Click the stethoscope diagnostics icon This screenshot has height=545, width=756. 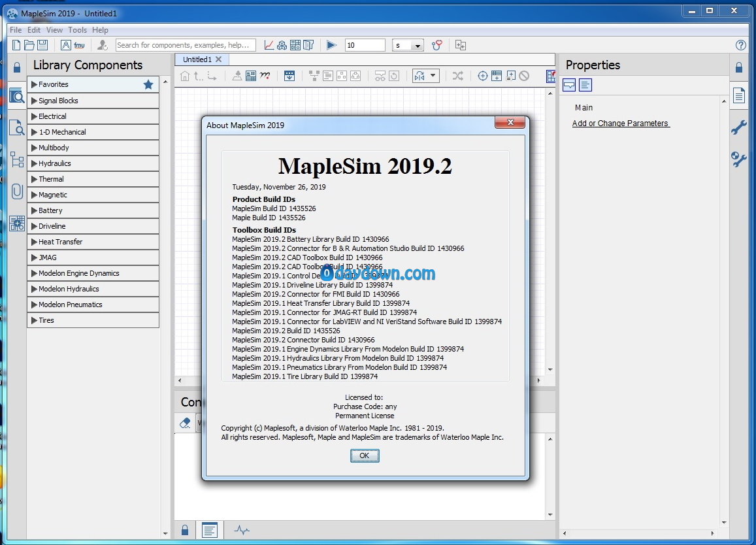[437, 45]
